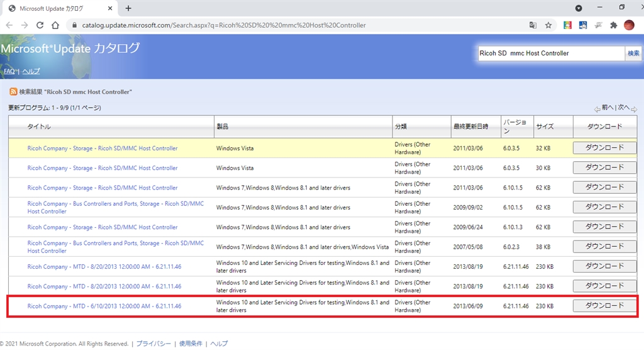Reload the page with refresh icon
644x350 pixels.
[x=40, y=25]
